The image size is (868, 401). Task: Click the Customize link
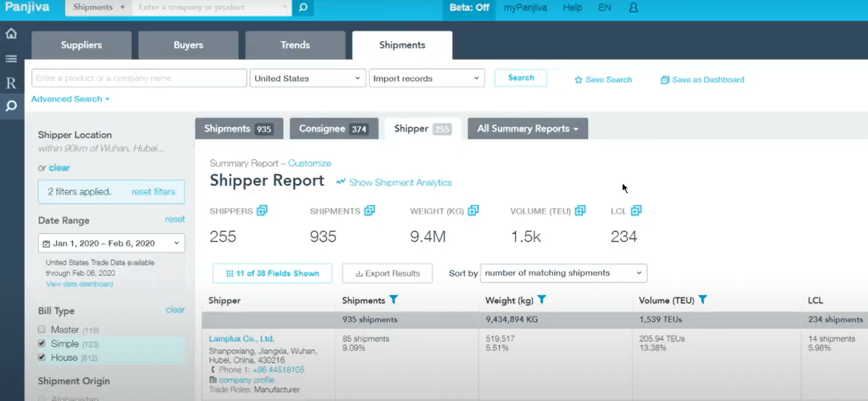[309, 163]
